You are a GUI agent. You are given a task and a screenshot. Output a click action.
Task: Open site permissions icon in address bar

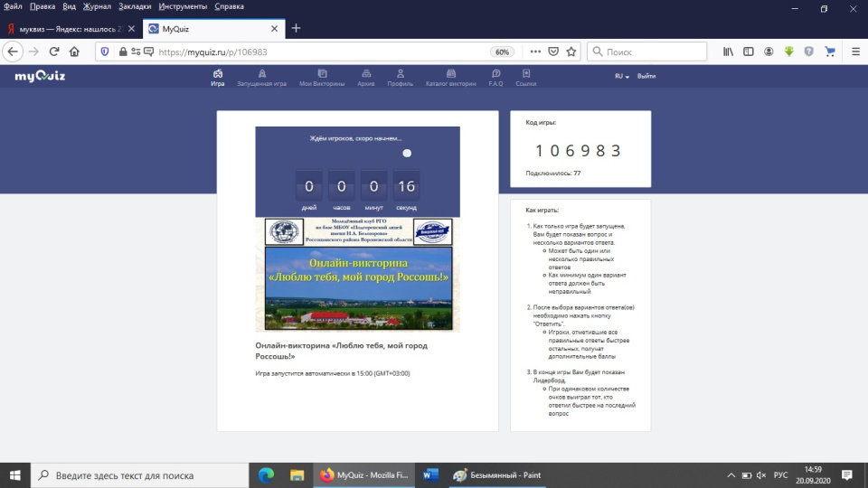[x=136, y=52]
